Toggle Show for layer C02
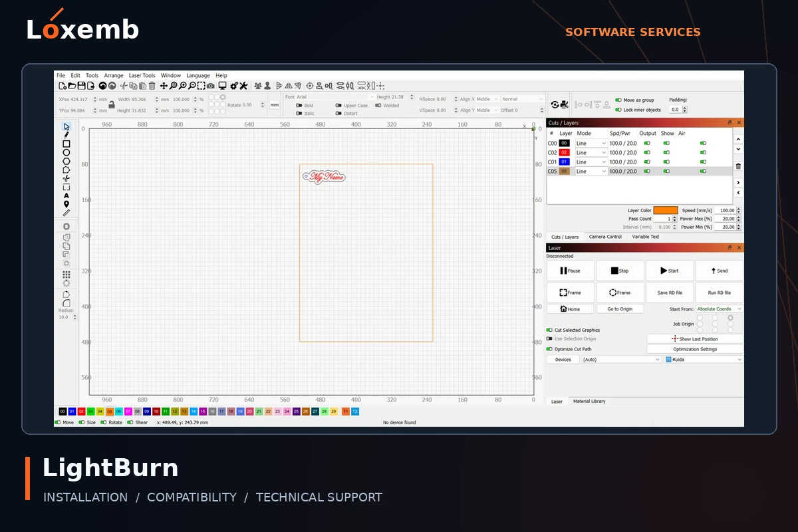798x532 pixels. (x=666, y=152)
